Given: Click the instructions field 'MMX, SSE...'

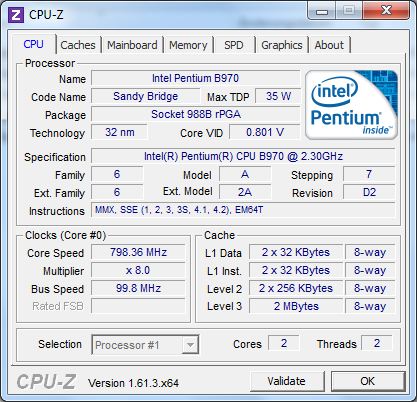Looking at the screenshot, I should click(243, 210).
